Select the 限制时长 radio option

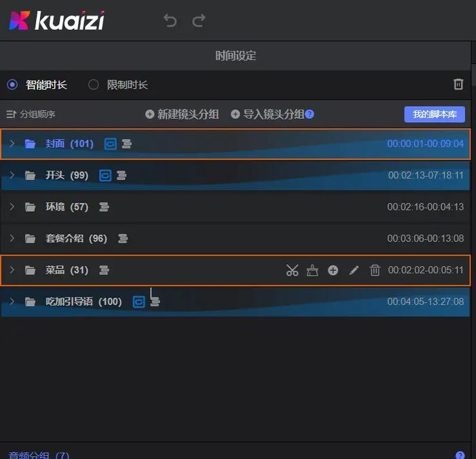(x=93, y=84)
